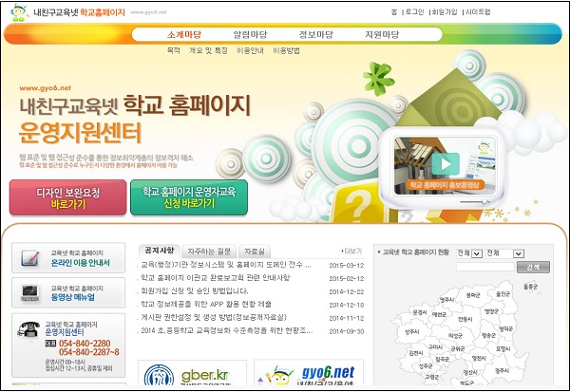Click the school search text field
The height and width of the screenshot is (392, 570).
(x=485, y=267)
